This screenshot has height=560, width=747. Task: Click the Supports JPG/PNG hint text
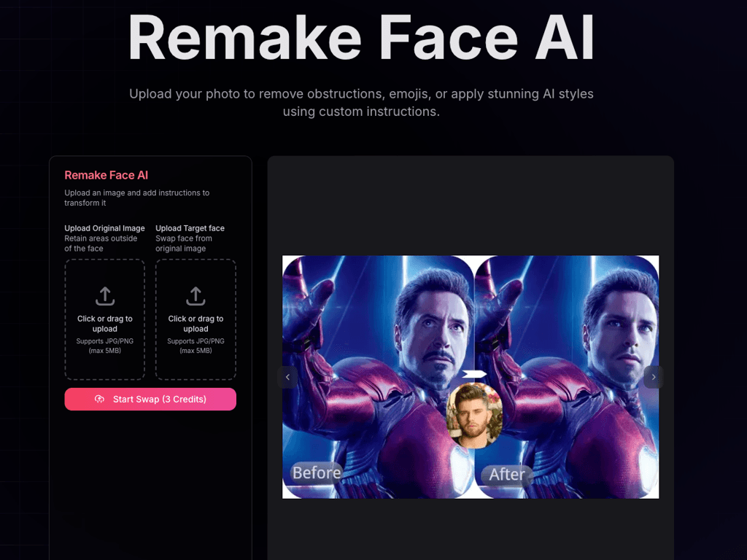coord(104,340)
